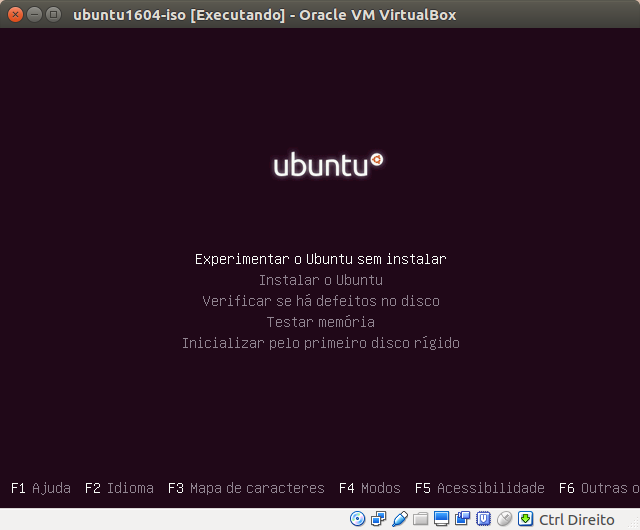The height and width of the screenshot is (530, 640).
Task: Open F2 Idioma language option
Action: point(119,488)
